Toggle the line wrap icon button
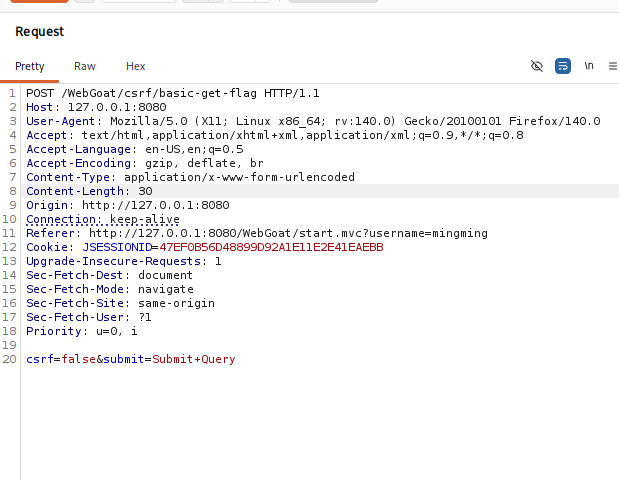Screen dimensions: 619x480 click(563, 66)
